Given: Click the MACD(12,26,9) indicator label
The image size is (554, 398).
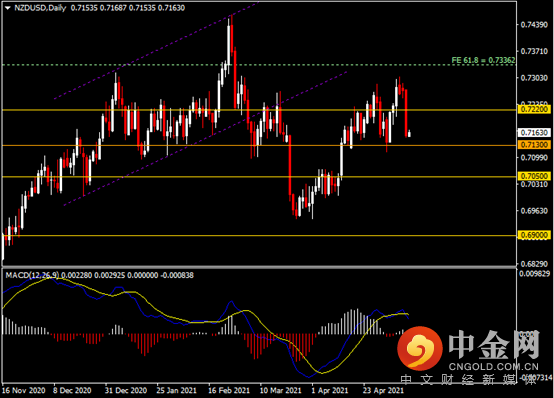Looking at the screenshot, I should tap(32, 275).
